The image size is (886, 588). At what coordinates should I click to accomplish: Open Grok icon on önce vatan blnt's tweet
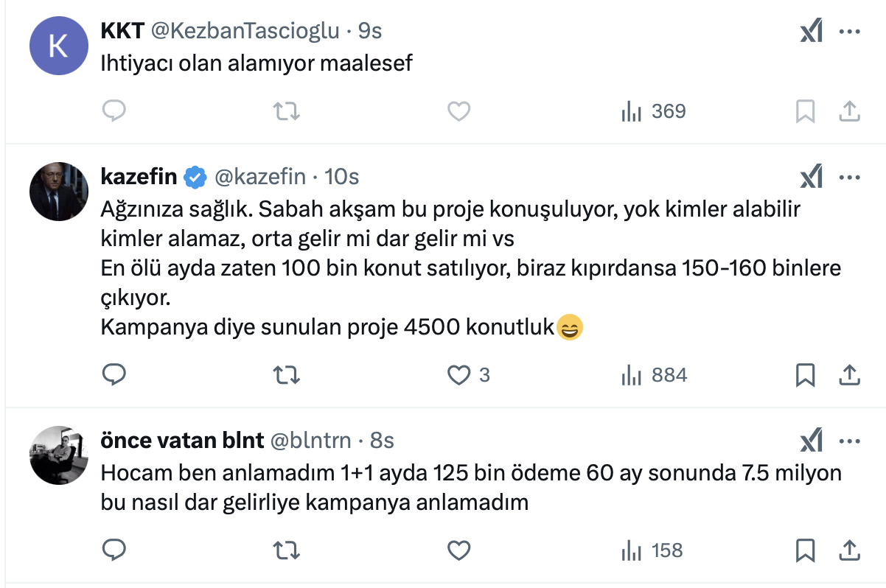[811, 441]
